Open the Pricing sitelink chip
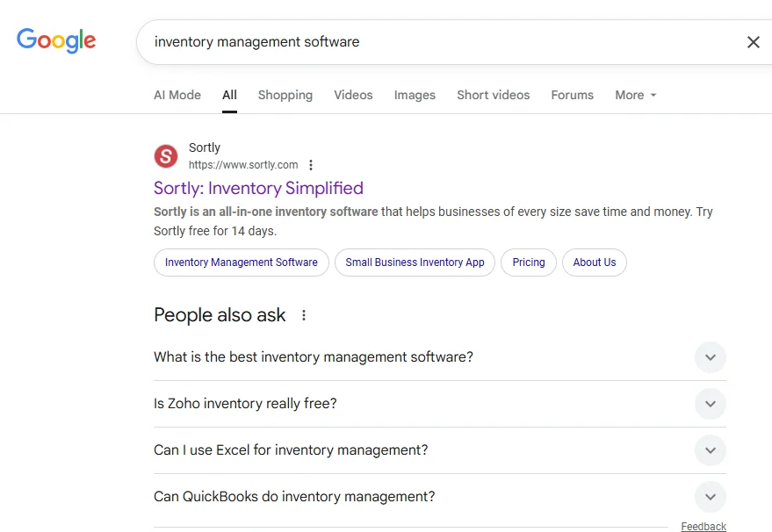 pyautogui.click(x=529, y=262)
